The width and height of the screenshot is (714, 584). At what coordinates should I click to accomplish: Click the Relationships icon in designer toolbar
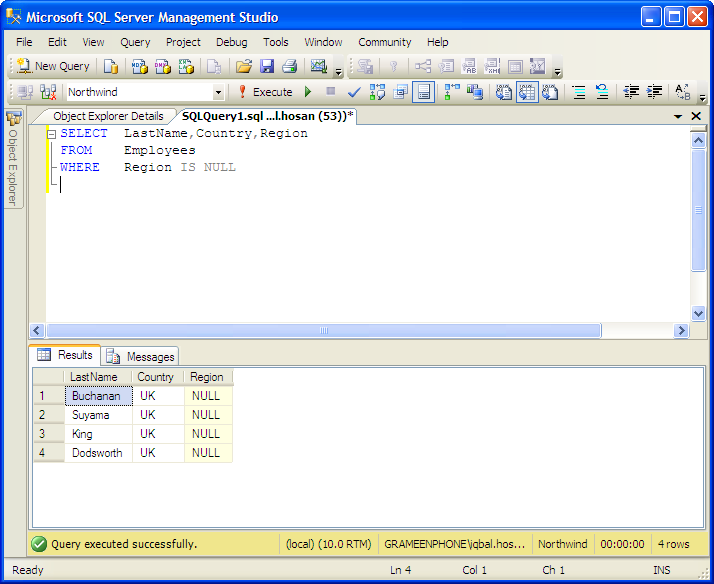(x=423, y=66)
